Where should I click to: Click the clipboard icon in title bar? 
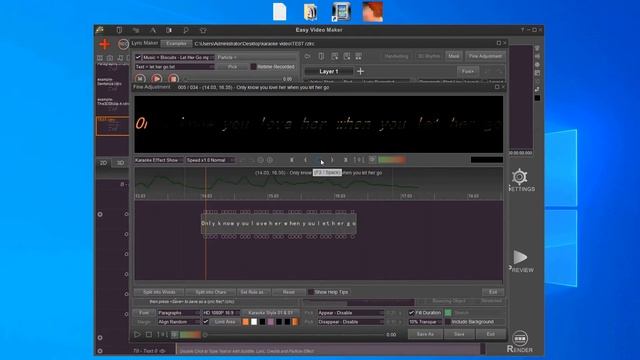(x=119, y=30)
